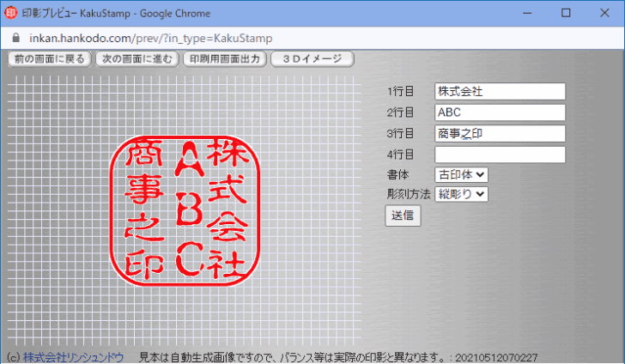Screen dimensions: 625x364
Task: Focus the 2行目 field containing ABC
Action: coord(500,112)
